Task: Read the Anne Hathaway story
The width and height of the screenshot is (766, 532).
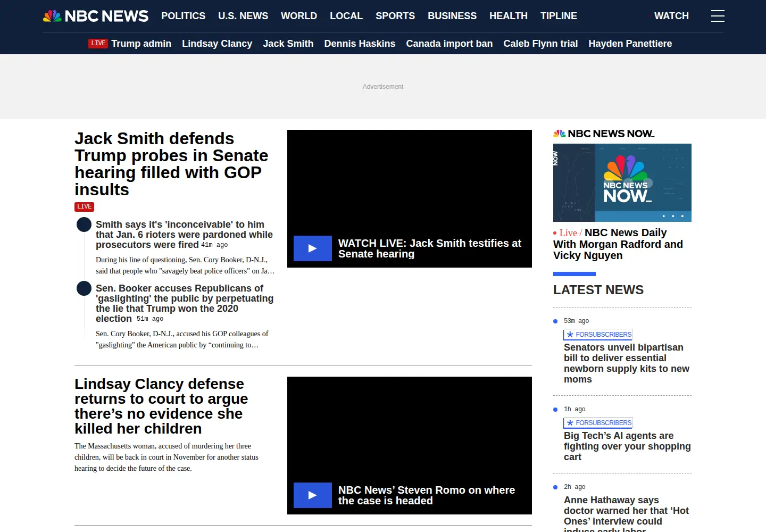Action: (x=626, y=514)
